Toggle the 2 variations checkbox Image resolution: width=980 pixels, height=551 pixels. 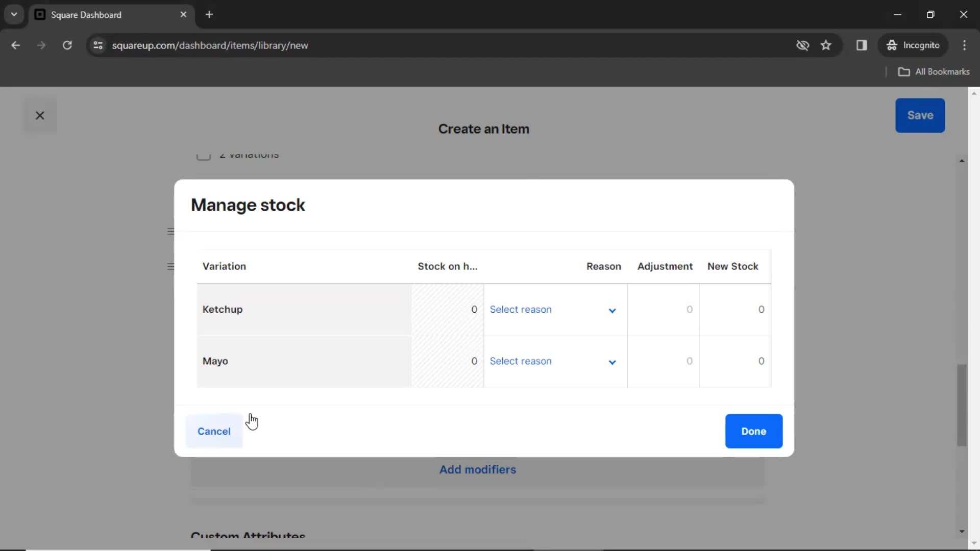coord(204,155)
